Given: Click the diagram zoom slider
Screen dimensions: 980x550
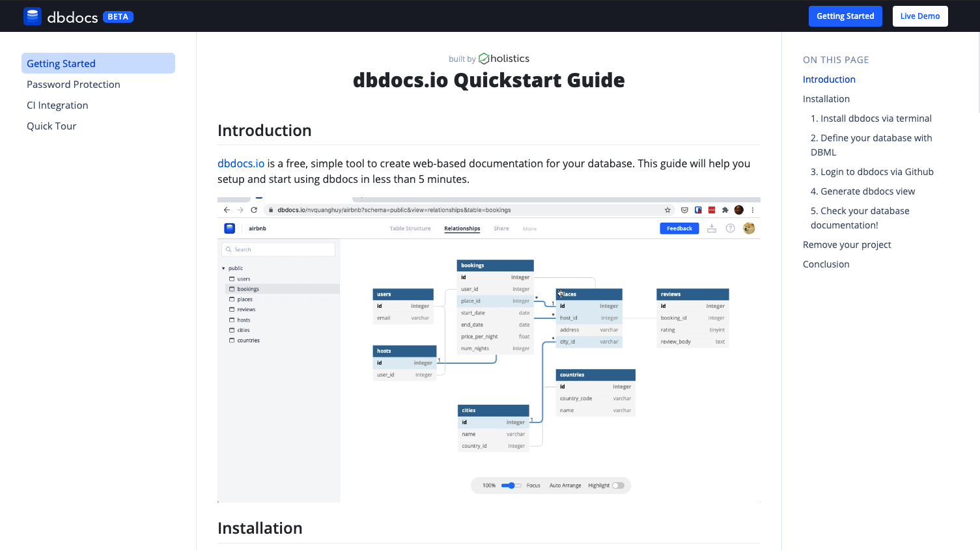Looking at the screenshot, I should [511, 486].
